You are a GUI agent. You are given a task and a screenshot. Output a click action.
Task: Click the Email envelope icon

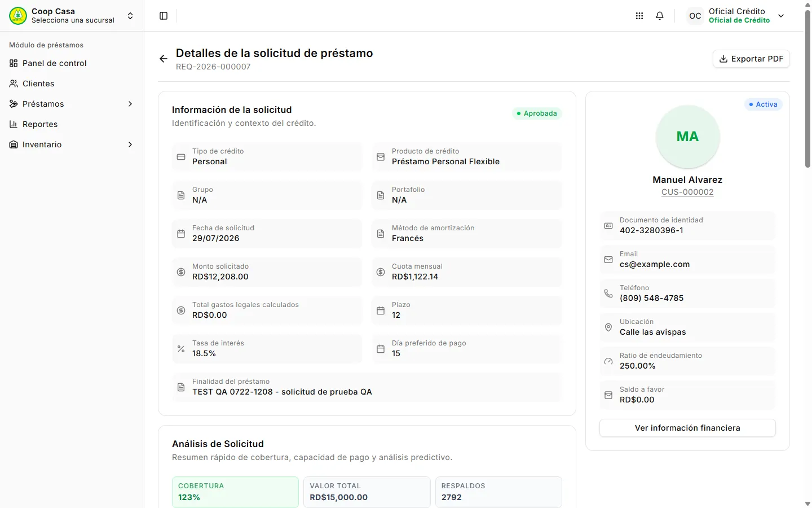[x=608, y=260]
